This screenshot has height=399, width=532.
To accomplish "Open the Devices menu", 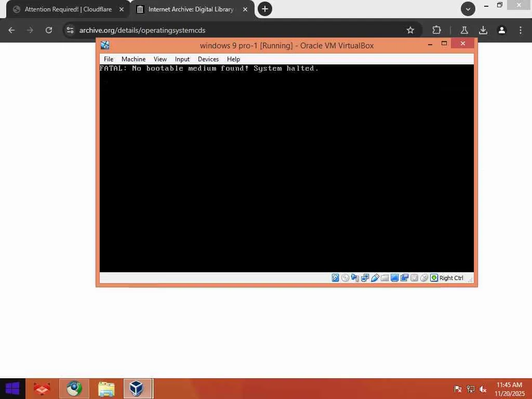I will point(208,59).
